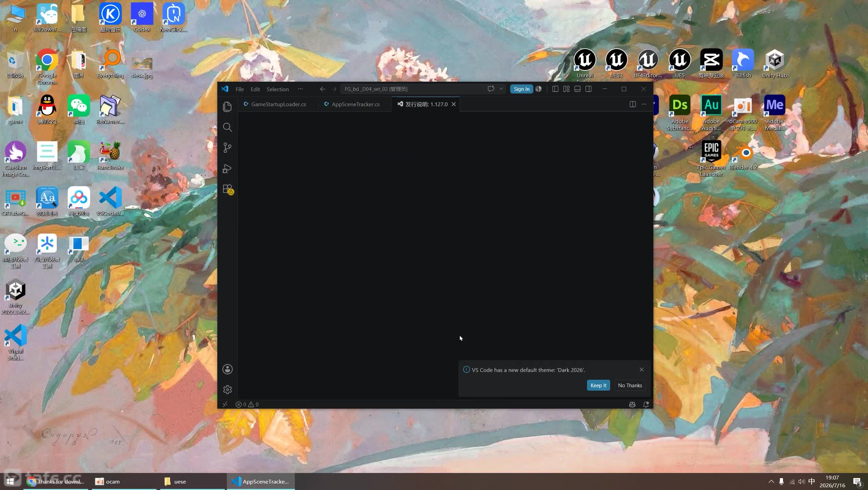Viewport: 868px width, 490px height.
Task: Select the Everything desktop shortcut
Action: [110, 64]
